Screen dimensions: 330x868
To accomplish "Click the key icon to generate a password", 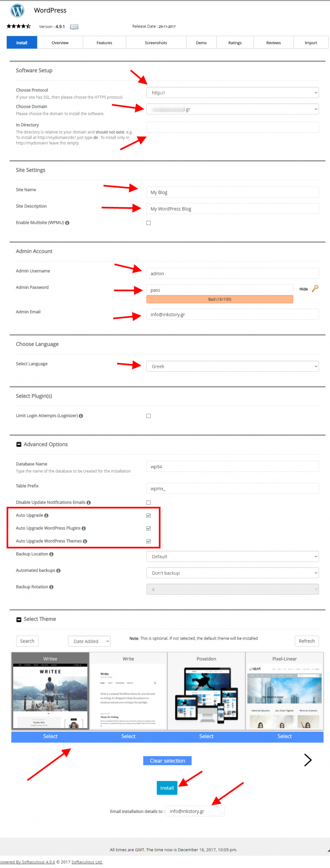I will 315,289.
